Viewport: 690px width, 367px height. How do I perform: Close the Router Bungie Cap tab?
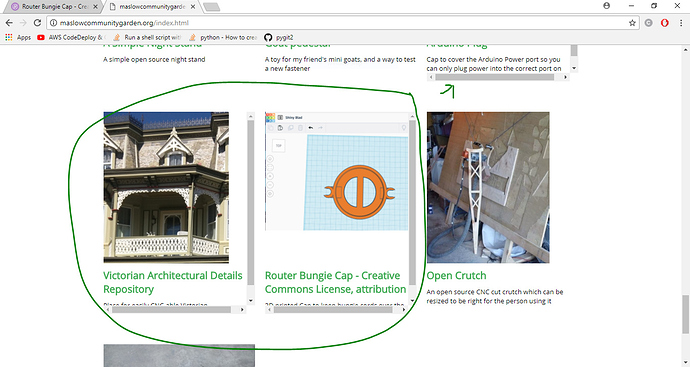pyautogui.click(x=95, y=7)
